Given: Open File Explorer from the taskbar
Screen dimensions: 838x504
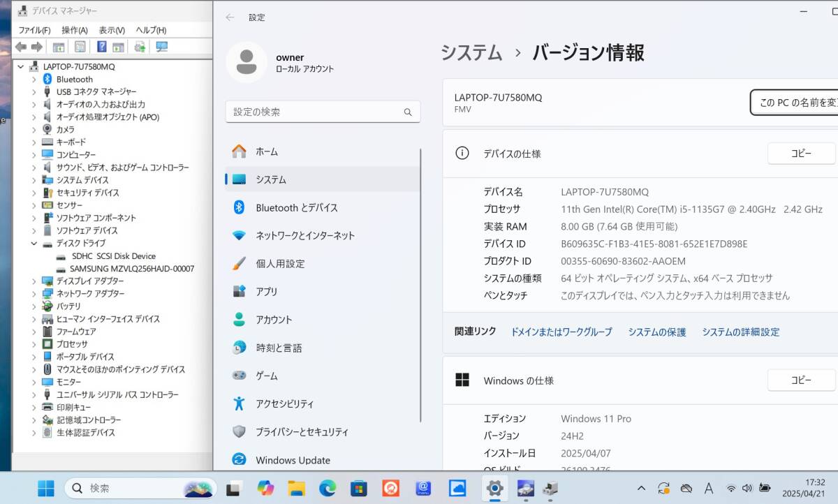Looking at the screenshot, I should click(297, 489).
